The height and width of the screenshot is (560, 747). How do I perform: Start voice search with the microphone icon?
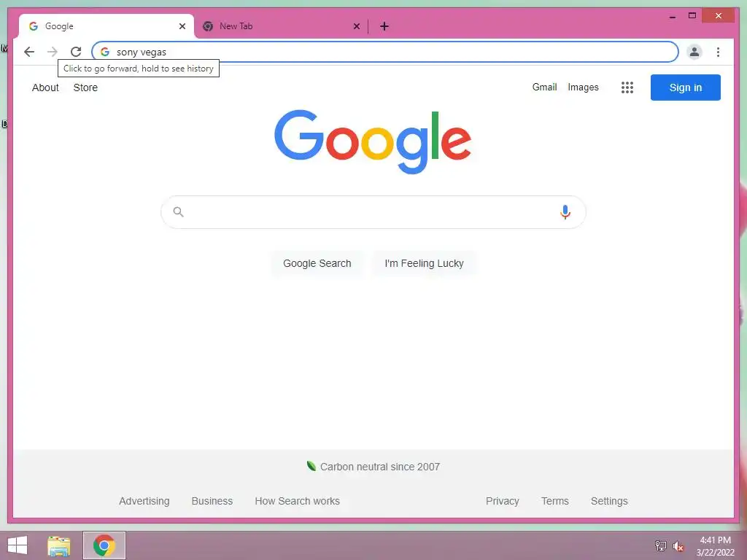[565, 212]
